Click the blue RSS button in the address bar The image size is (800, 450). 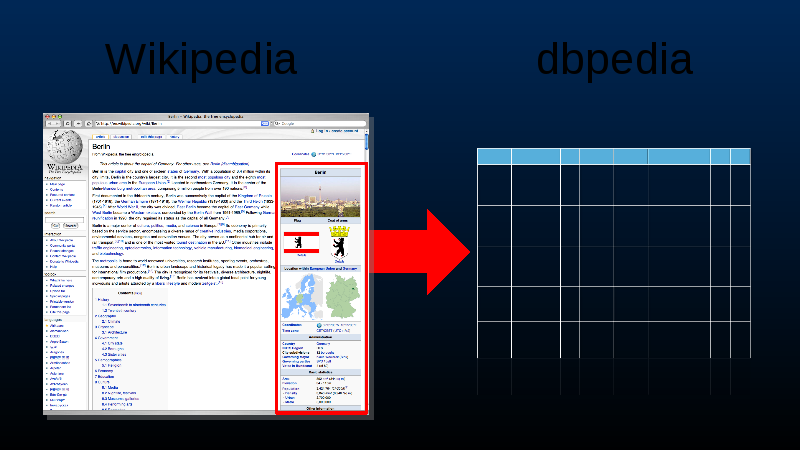pos(265,123)
